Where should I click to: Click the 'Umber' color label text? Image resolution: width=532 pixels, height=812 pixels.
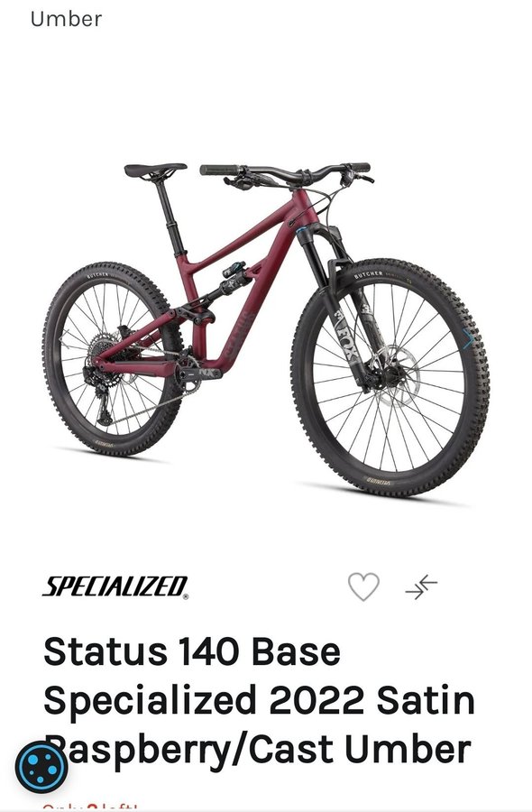[x=66, y=19]
